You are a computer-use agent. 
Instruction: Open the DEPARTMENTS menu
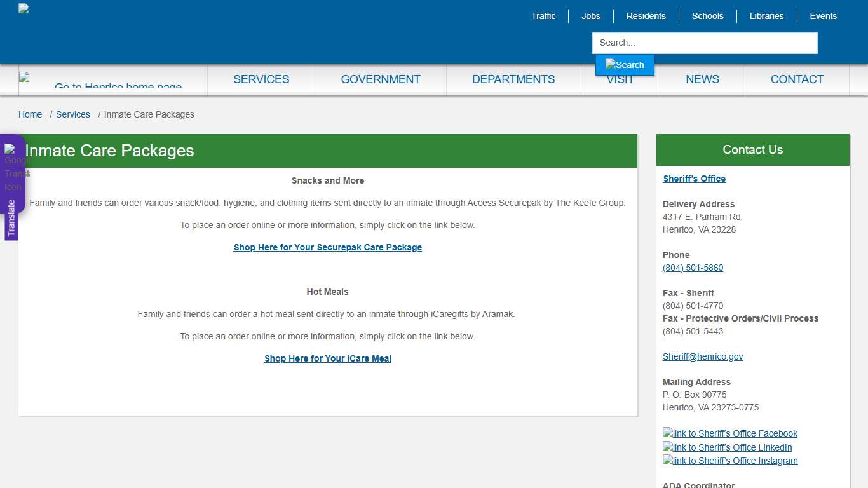coord(513,79)
